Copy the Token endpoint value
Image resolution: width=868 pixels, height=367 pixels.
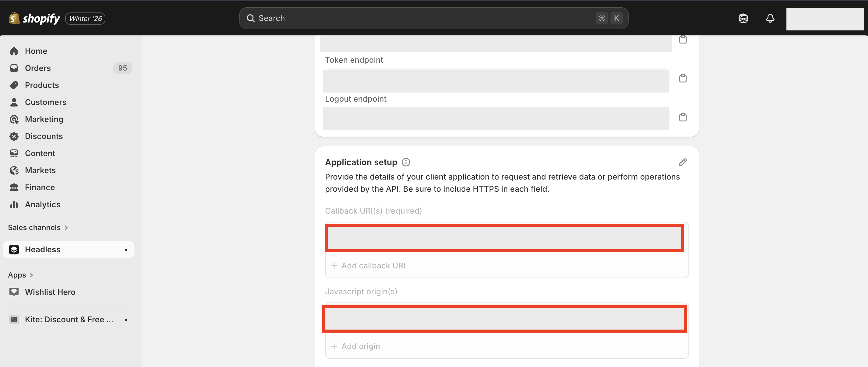click(683, 79)
